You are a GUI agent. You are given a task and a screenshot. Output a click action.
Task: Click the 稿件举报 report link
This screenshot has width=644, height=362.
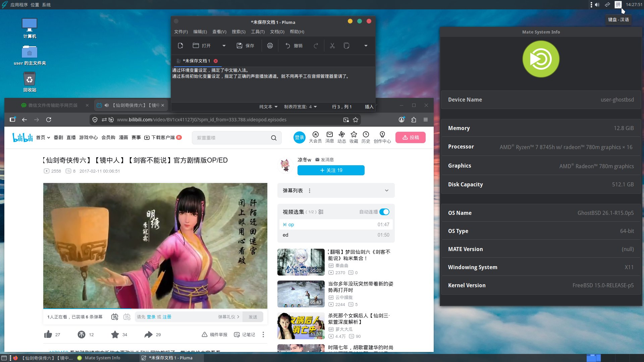pos(215,335)
